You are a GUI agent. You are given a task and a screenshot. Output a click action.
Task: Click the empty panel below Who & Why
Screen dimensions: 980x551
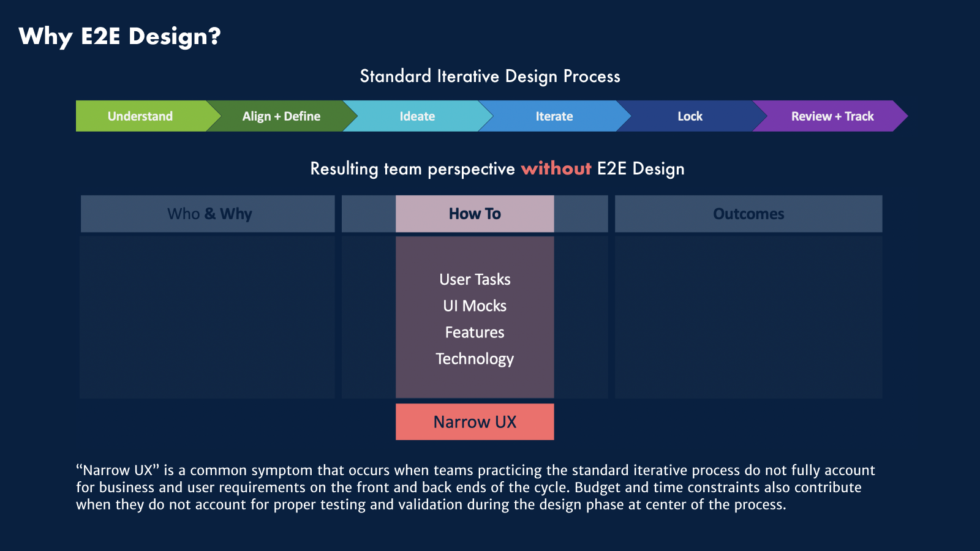(x=208, y=317)
